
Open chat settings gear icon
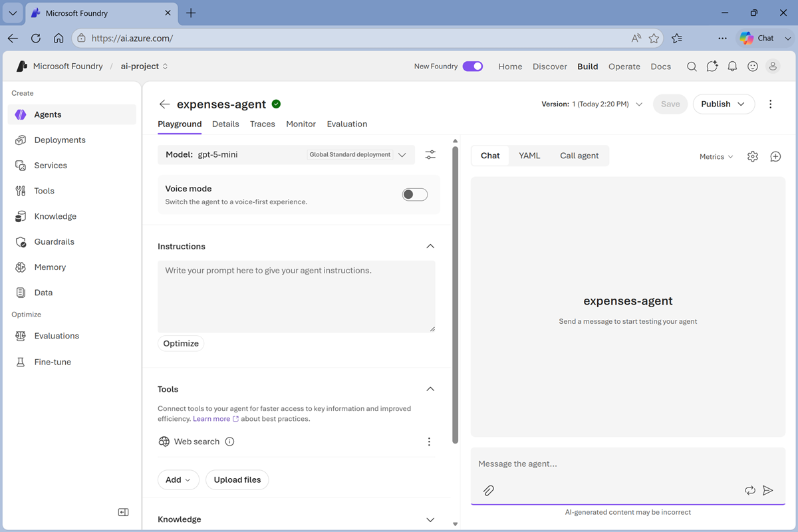752,156
